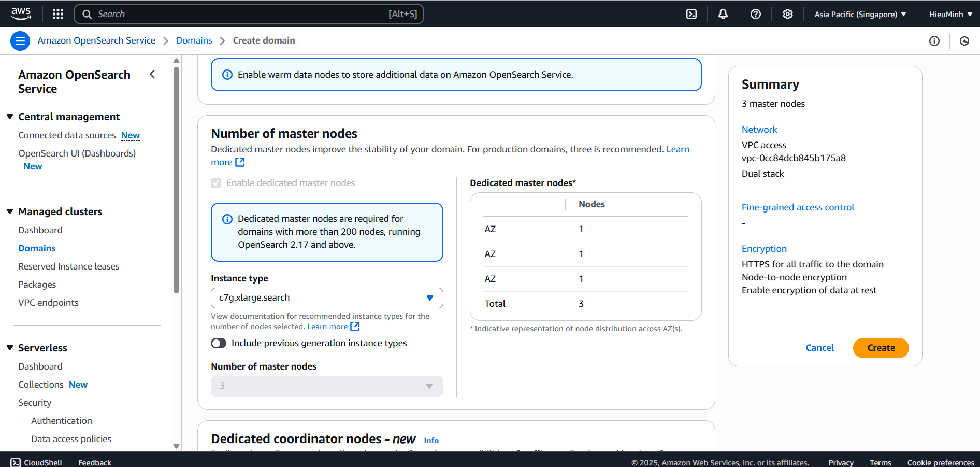Click the CloudShell icon in the footer
This screenshot has width=980, height=467.
16,462
